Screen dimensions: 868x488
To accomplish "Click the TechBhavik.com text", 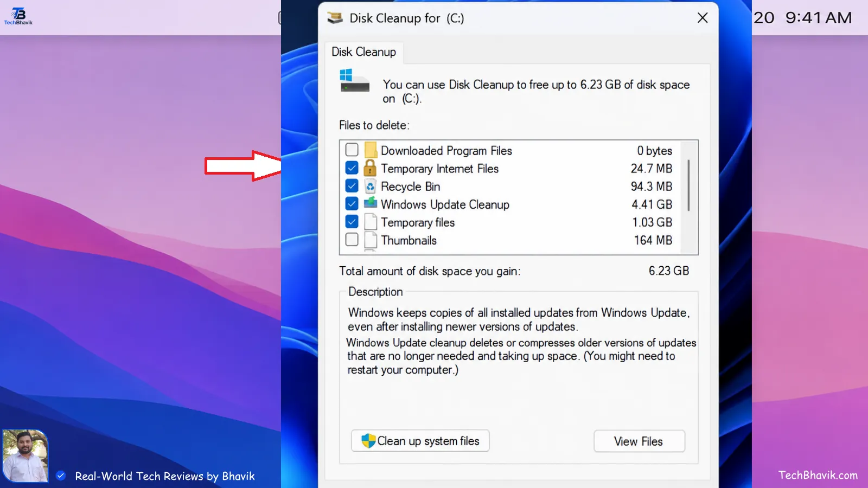I will pyautogui.click(x=818, y=475).
